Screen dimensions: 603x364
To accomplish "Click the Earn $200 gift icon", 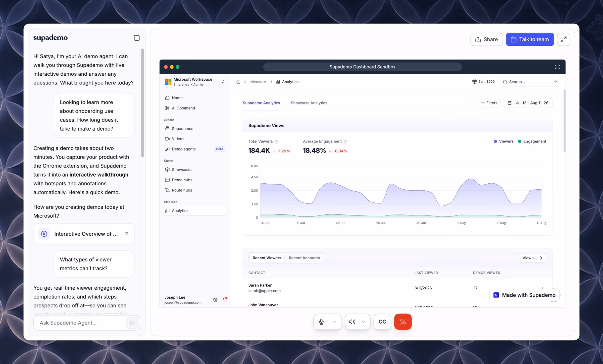I will pos(474,82).
